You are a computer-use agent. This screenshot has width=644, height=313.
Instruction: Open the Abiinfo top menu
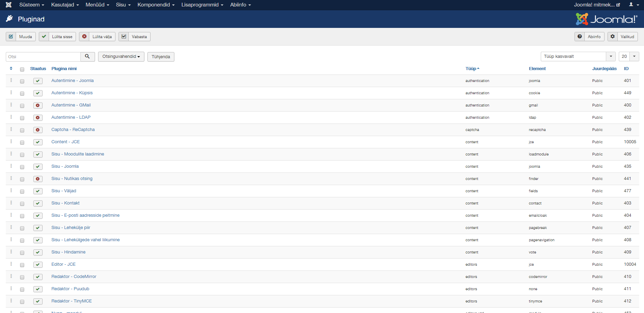click(240, 5)
